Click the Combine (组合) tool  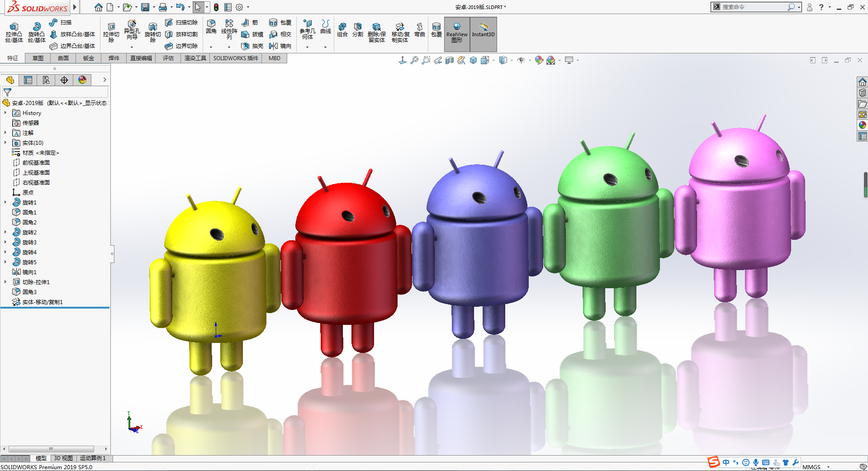tap(342, 29)
